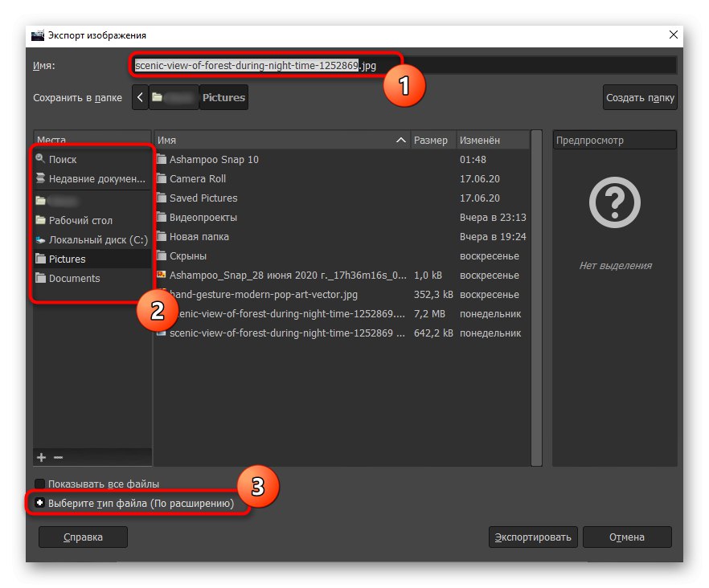Open Недавние документы in places
Image resolution: width=709 pixels, height=588 pixels.
[92, 178]
